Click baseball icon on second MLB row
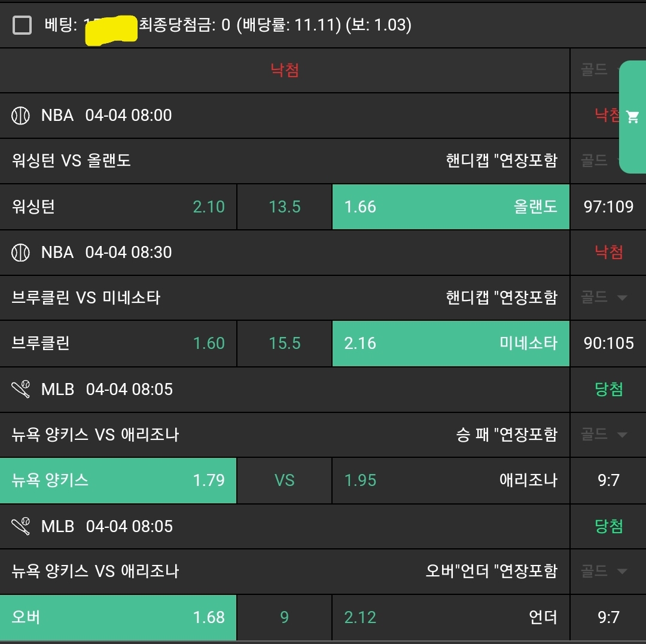The width and height of the screenshot is (646, 644). coord(20,527)
